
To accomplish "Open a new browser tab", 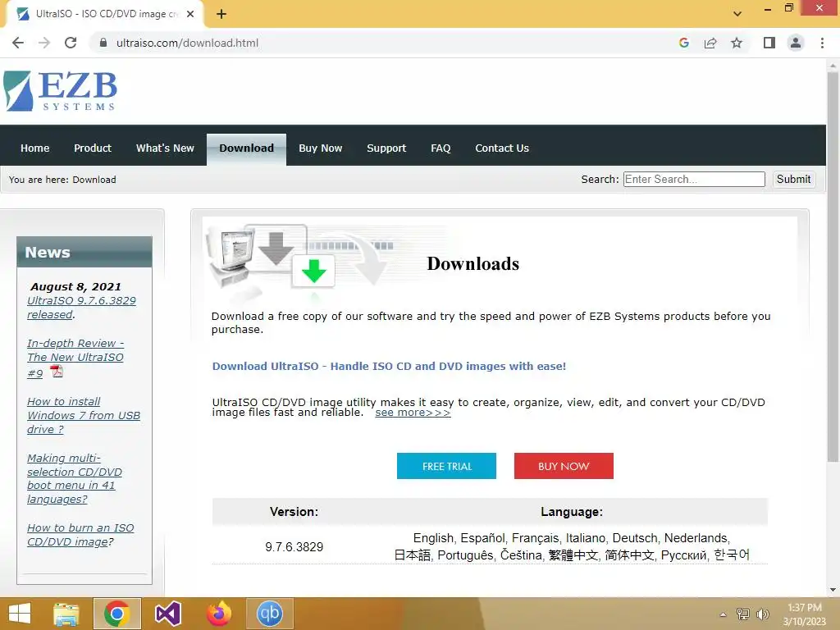I will pyautogui.click(x=221, y=14).
